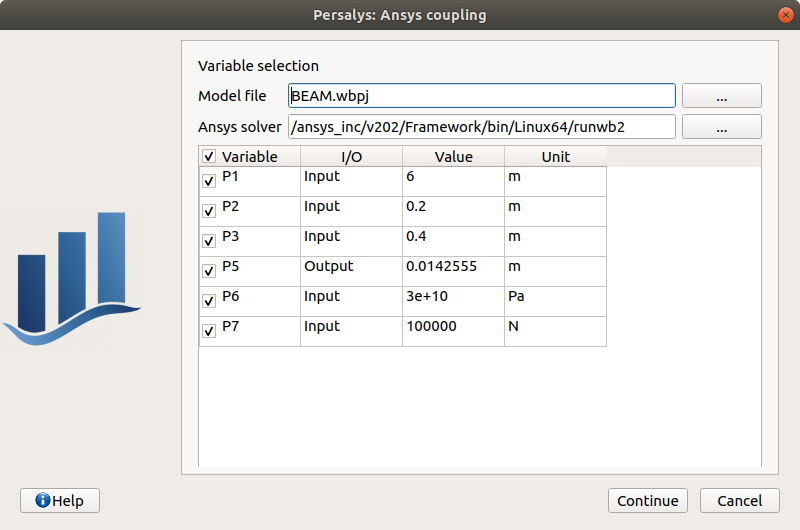Click the Help button with info icon
Viewport: 800px width, 530px height.
coord(60,501)
